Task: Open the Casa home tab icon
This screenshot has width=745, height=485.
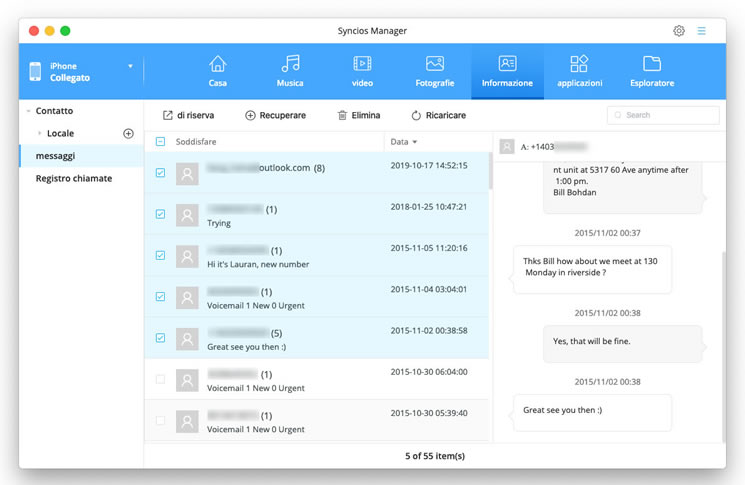Action: tap(218, 64)
